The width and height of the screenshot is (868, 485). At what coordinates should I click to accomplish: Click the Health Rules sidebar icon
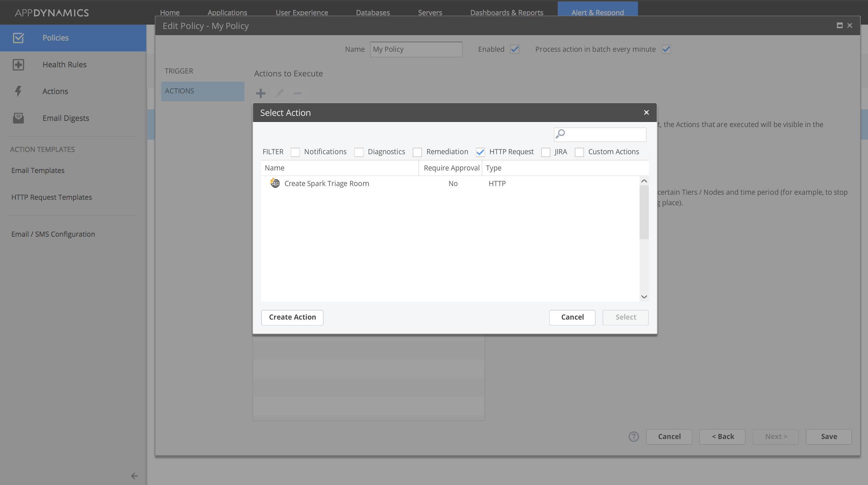coord(18,64)
